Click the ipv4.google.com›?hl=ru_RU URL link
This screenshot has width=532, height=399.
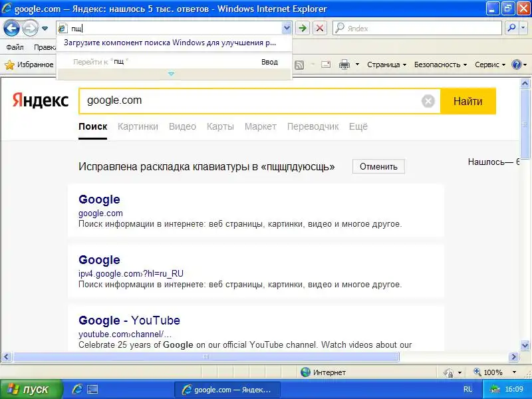130,274
